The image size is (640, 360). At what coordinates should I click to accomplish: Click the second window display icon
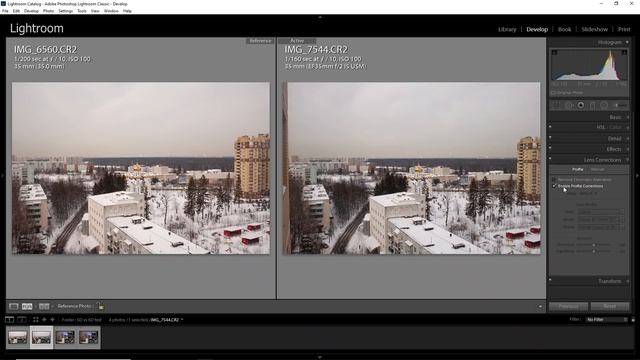click(22, 320)
